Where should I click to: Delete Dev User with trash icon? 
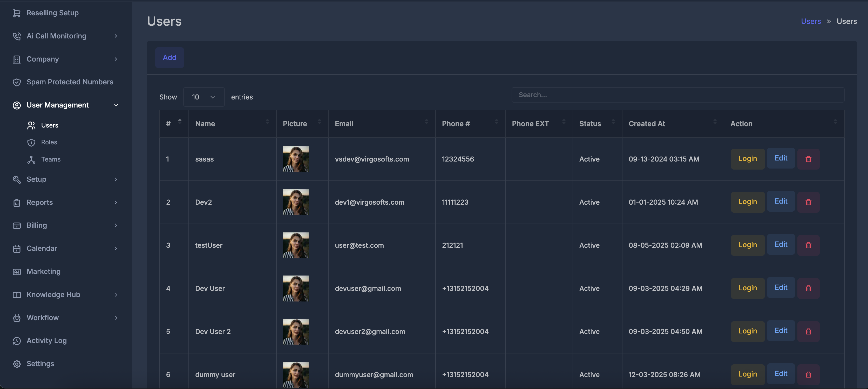pyautogui.click(x=808, y=289)
